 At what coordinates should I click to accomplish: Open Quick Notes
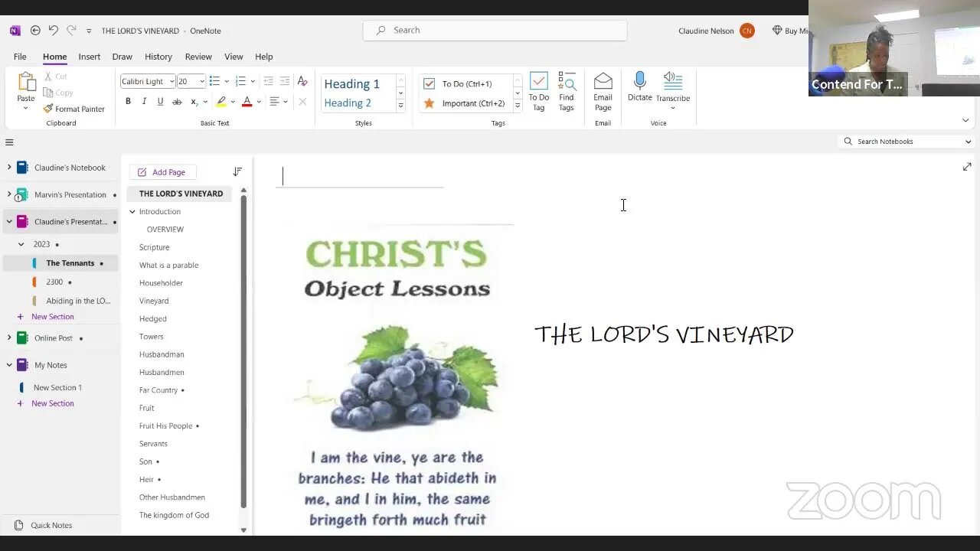pos(51,525)
